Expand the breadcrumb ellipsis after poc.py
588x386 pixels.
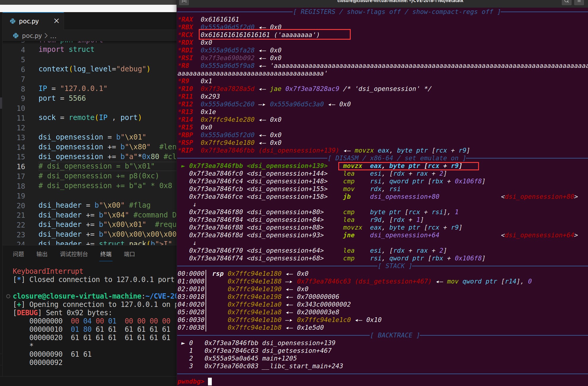pos(53,36)
